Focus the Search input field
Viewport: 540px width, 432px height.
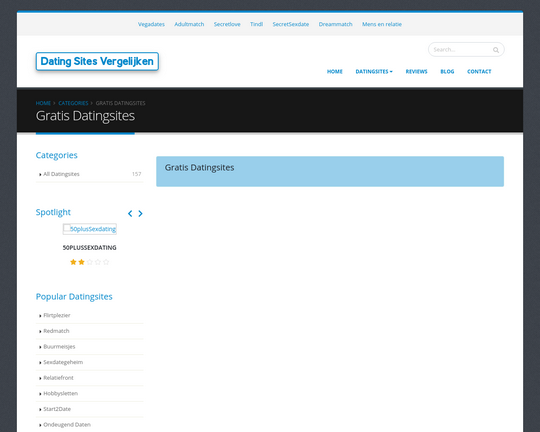[461, 50]
